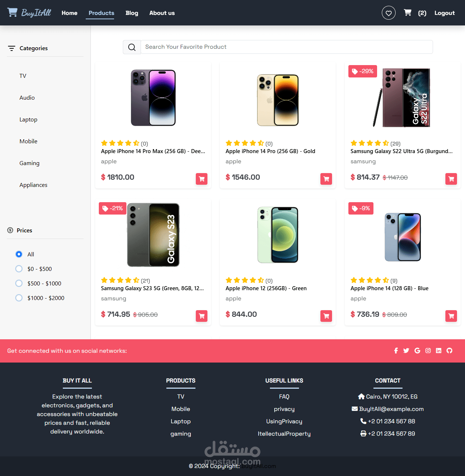Open the Facebook social icon in footer
The width and height of the screenshot is (465, 476).
396,351
